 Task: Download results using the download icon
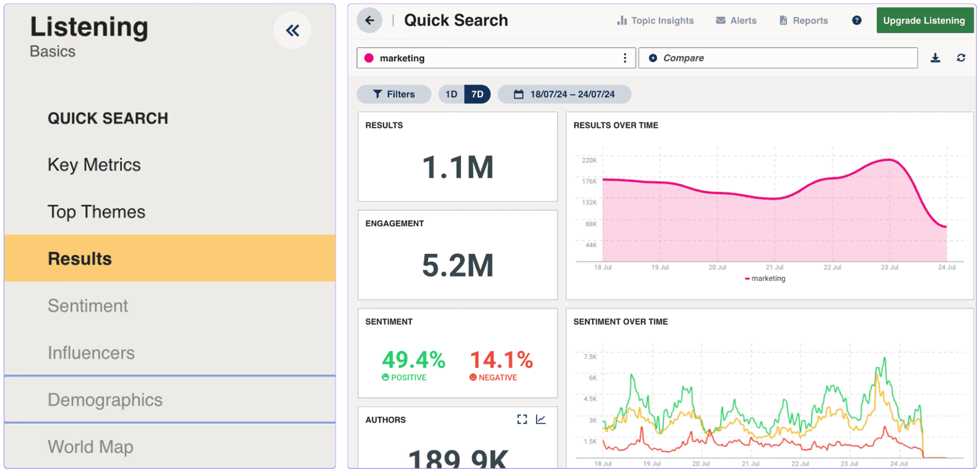(x=935, y=58)
